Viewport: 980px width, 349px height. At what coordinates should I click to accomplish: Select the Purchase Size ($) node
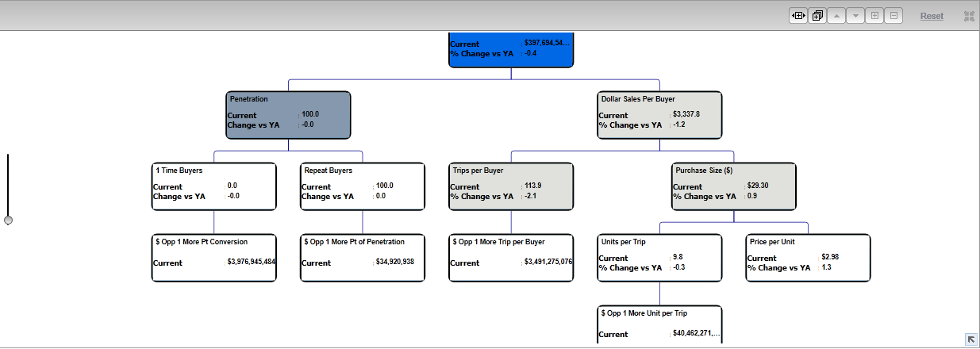[x=733, y=186]
